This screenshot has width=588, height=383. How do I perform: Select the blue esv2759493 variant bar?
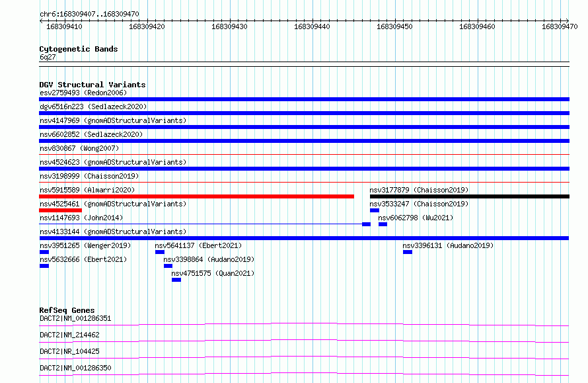[304, 99]
